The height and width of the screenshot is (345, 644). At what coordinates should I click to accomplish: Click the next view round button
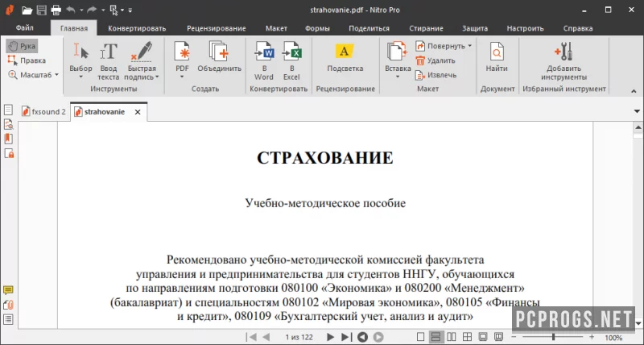point(378,337)
